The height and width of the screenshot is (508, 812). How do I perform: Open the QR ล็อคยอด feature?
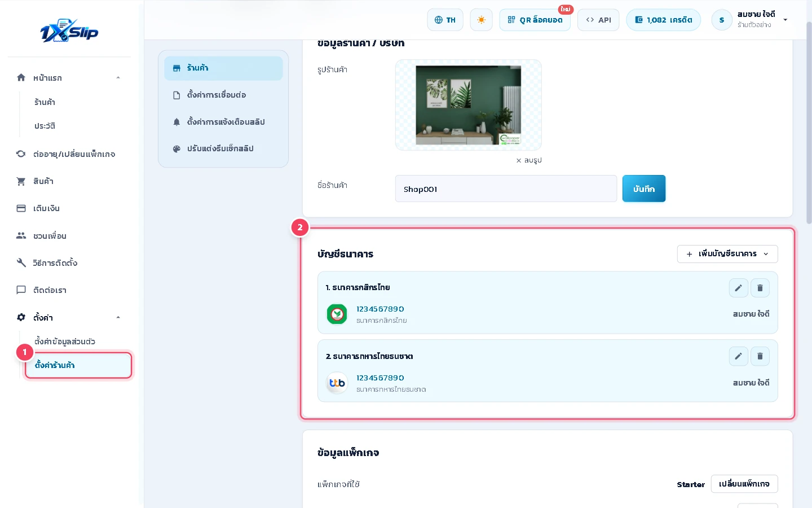[535, 20]
